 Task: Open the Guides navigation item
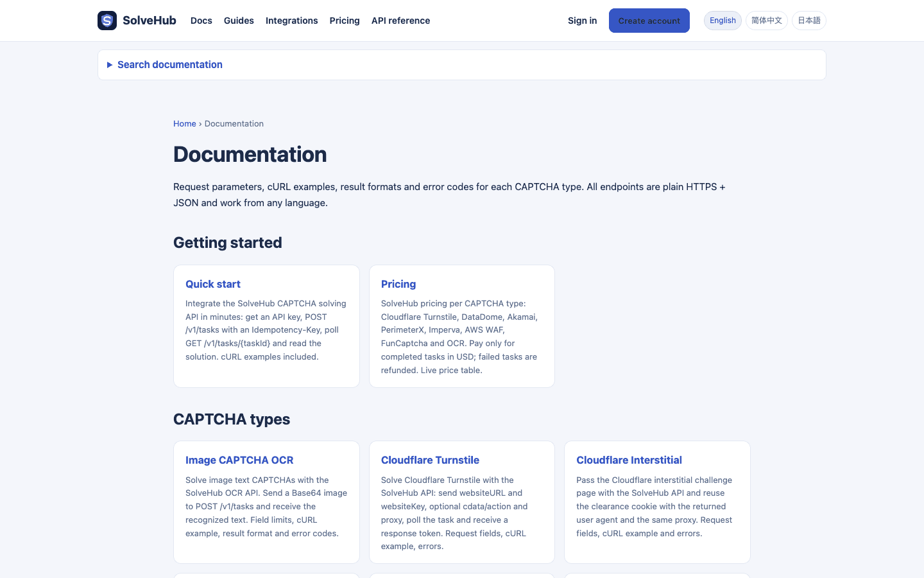[x=239, y=21]
